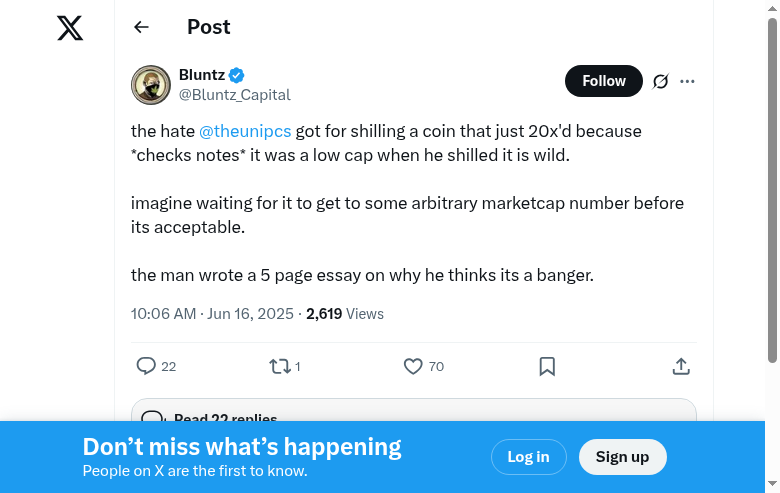
Task: Like the post with heart icon
Action: pyautogui.click(x=413, y=366)
